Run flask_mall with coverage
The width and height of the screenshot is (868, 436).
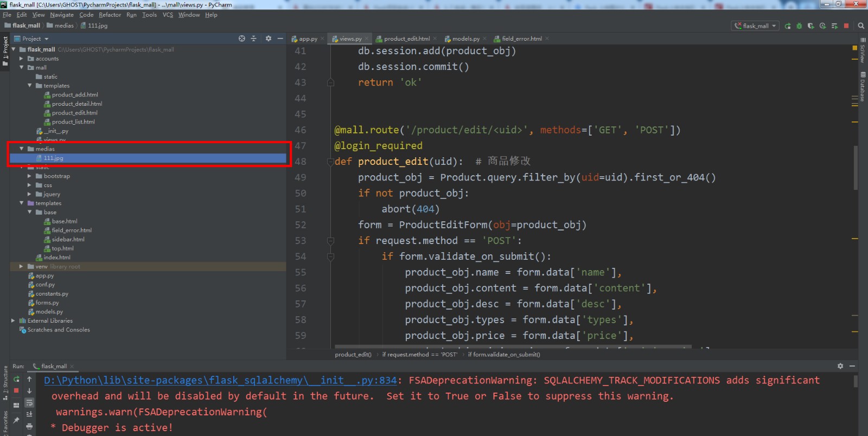pos(810,25)
